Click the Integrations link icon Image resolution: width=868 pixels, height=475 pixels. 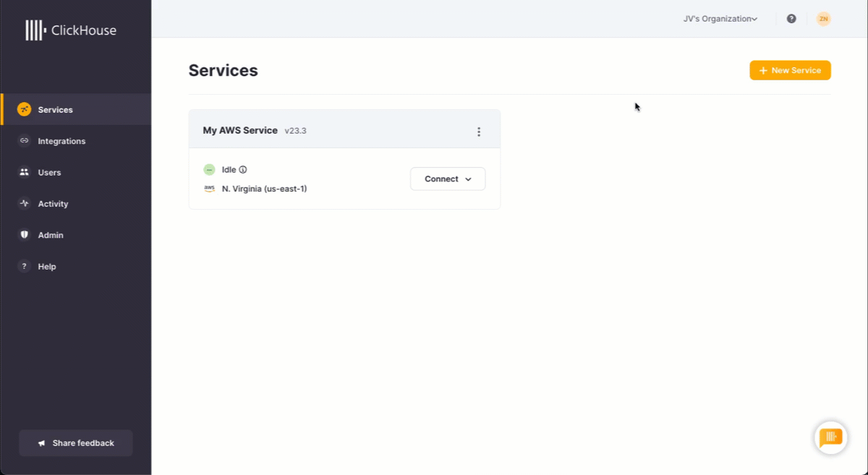(24, 141)
